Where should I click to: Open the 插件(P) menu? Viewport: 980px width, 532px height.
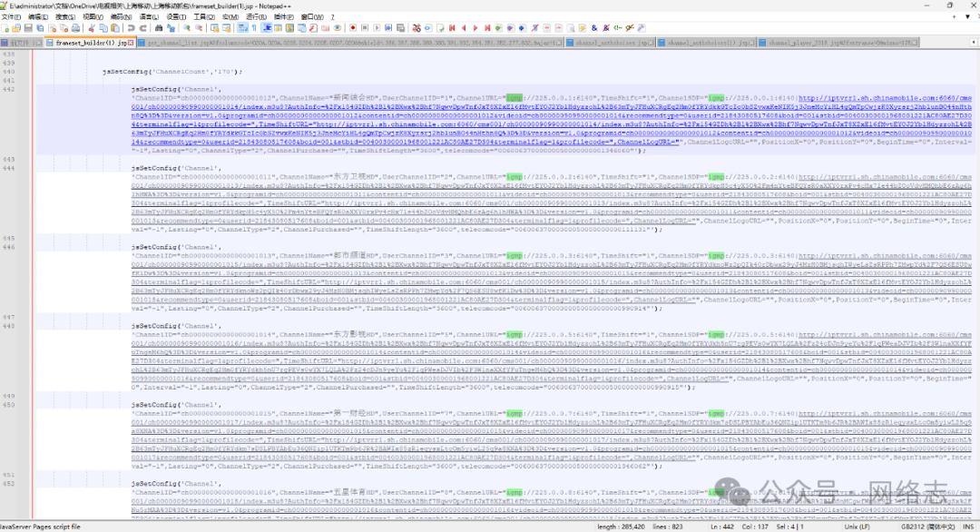coord(284,17)
